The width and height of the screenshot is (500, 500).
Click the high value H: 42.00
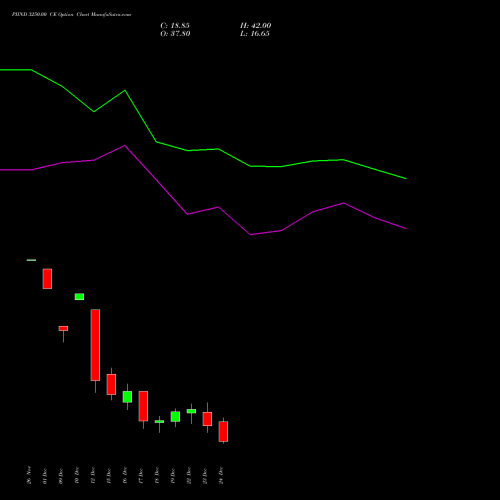pyautogui.click(x=255, y=26)
